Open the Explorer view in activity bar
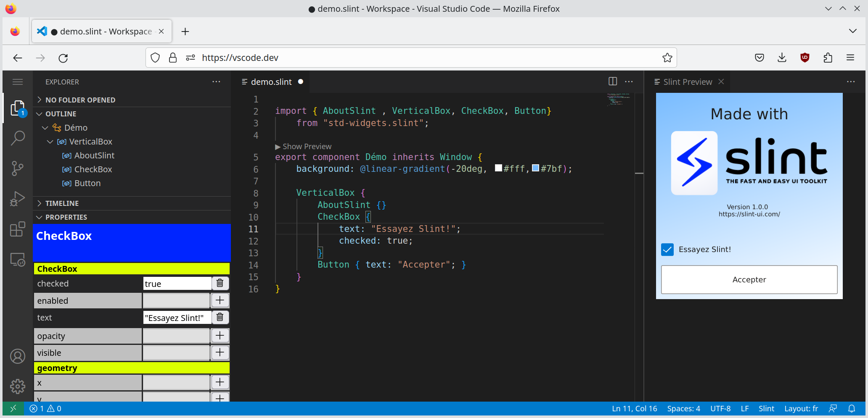This screenshot has width=868, height=418. pos(18,108)
